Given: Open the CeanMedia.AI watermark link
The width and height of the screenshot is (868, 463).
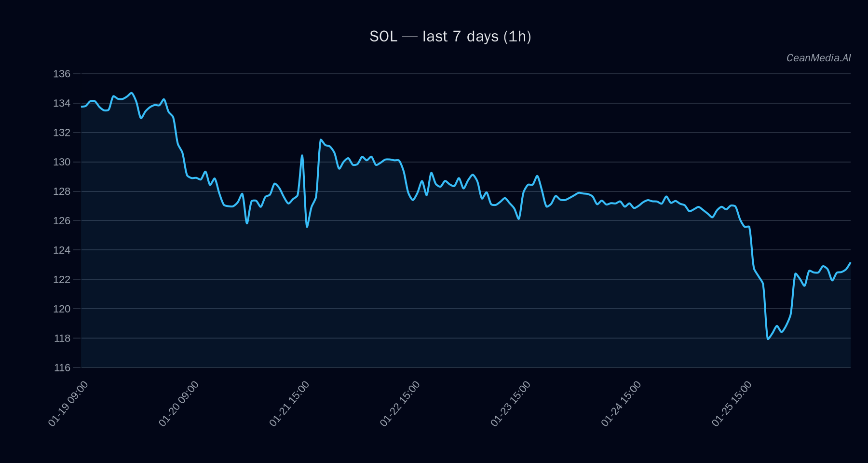Looking at the screenshot, I should 820,57.
